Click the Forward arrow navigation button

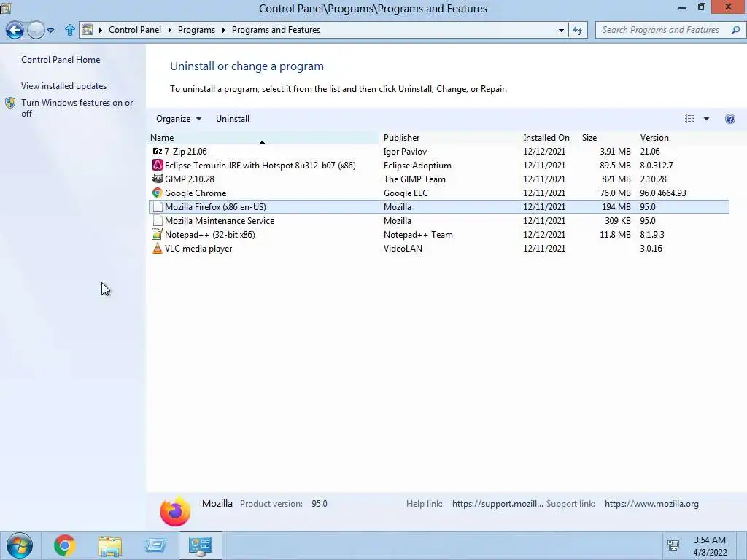36,30
